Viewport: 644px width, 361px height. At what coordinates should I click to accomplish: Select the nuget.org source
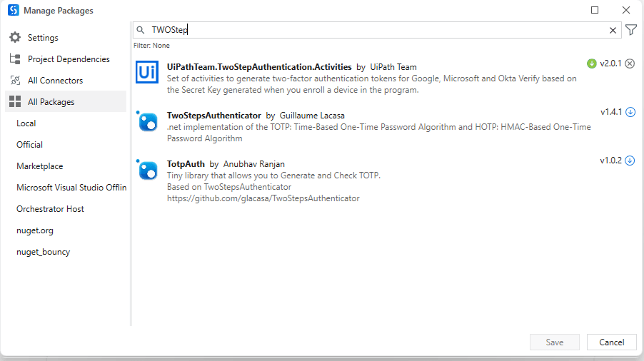35,230
